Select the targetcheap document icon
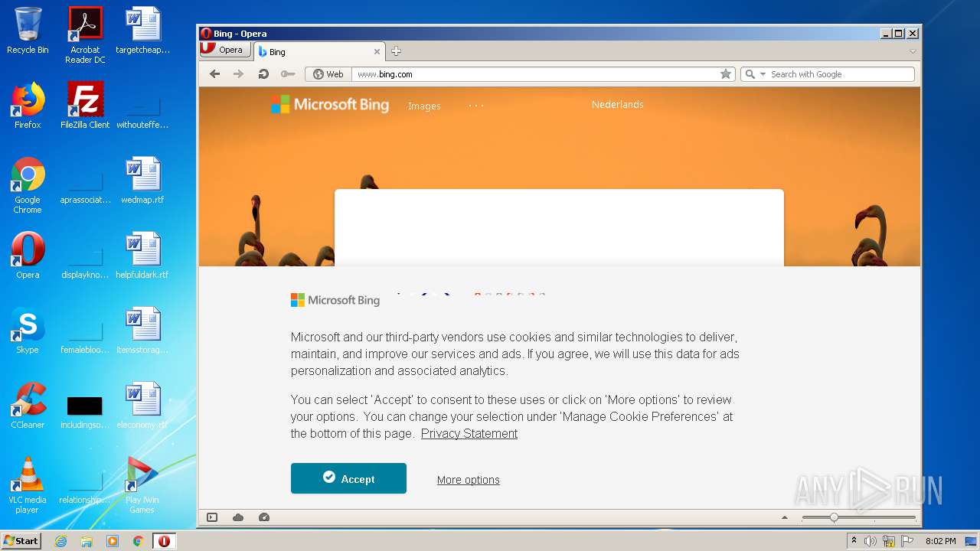Viewport: 980px width, 551px height. (x=142, y=31)
